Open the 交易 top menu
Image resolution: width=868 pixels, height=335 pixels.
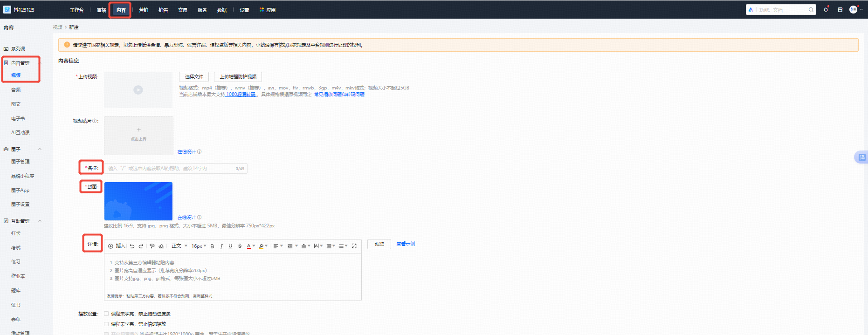183,10
